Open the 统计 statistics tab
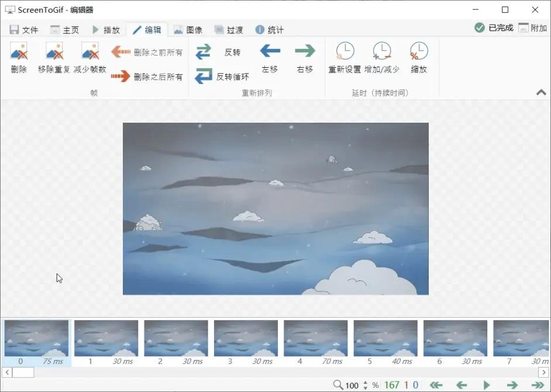The image size is (551, 392). pyautogui.click(x=270, y=30)
